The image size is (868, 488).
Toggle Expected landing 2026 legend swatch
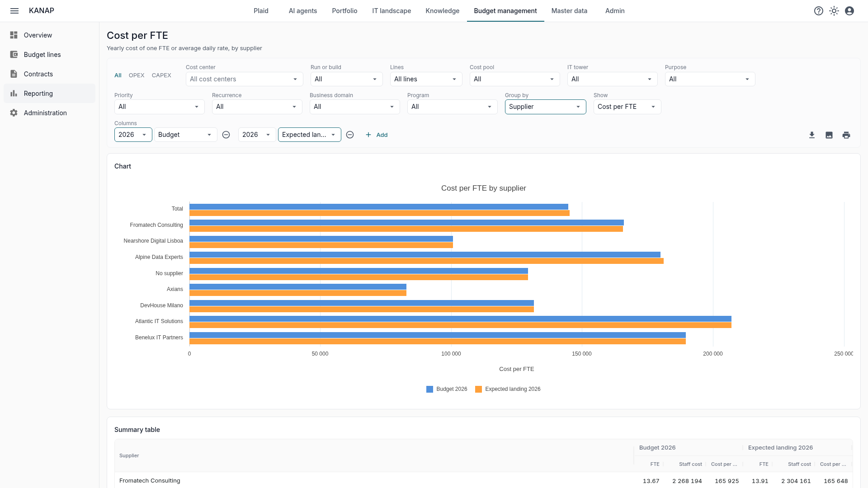(x=478, y=389)
